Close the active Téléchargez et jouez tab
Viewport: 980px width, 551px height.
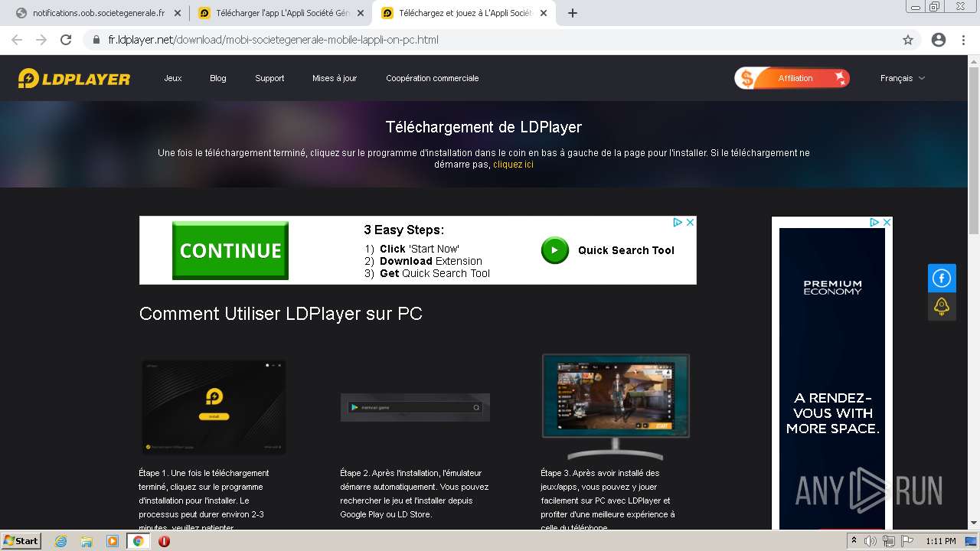click(x=544, y=13)
